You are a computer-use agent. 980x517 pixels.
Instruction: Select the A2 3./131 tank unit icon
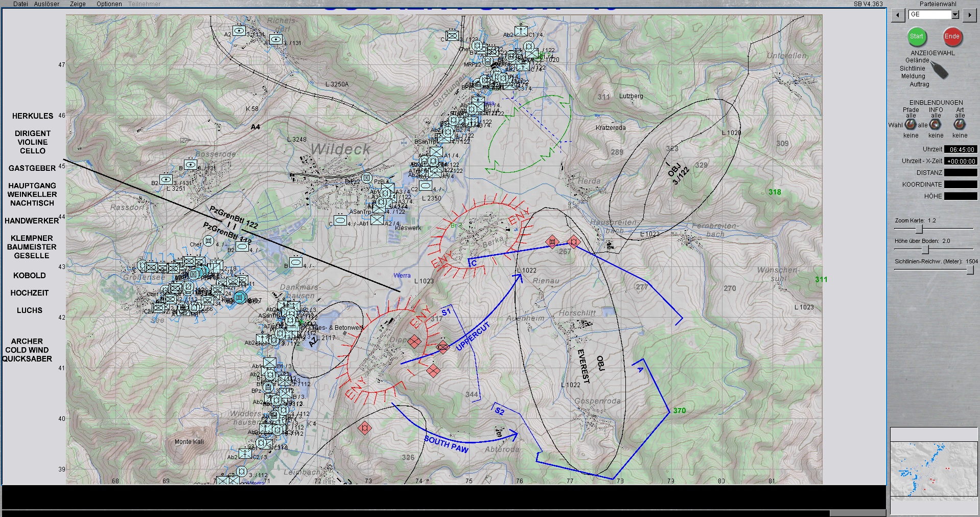pyautogui.click(x=239, y=31)
